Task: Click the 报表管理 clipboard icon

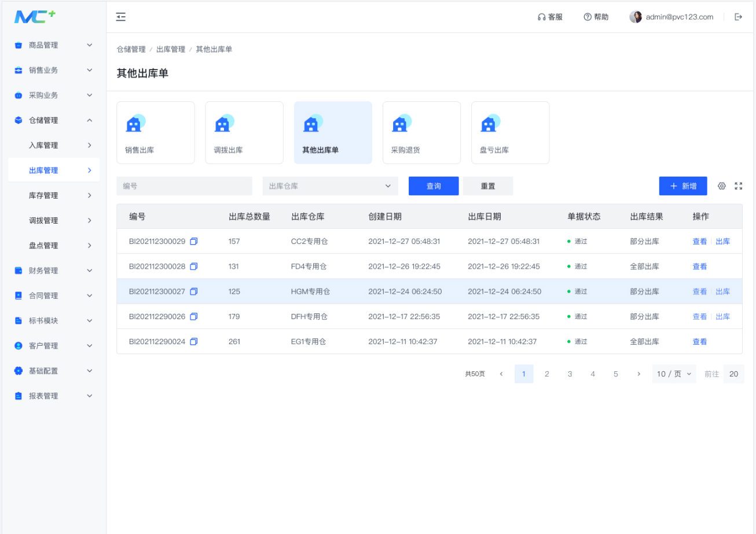Action: click(19, 396)
